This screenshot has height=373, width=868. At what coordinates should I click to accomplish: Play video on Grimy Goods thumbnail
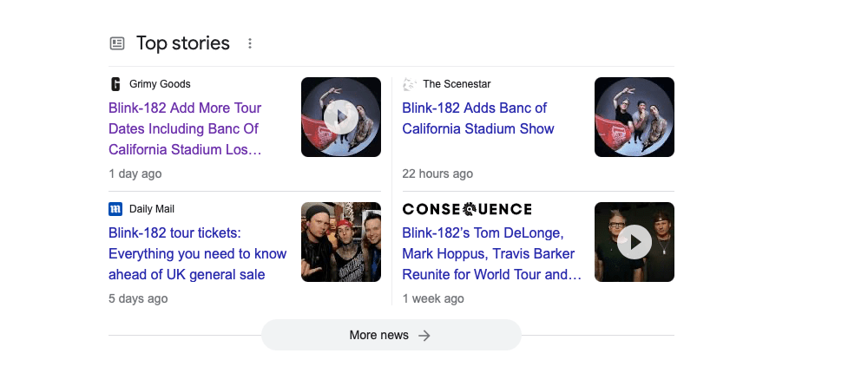341,117
